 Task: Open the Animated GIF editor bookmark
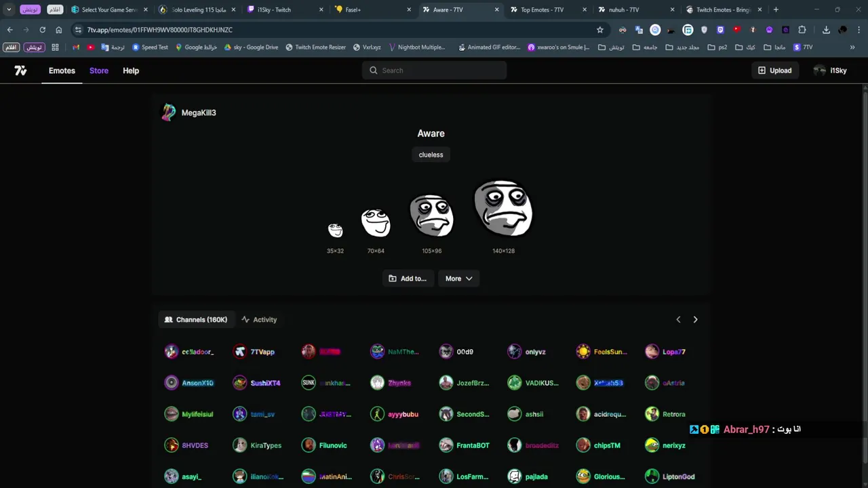pos(488,47)
